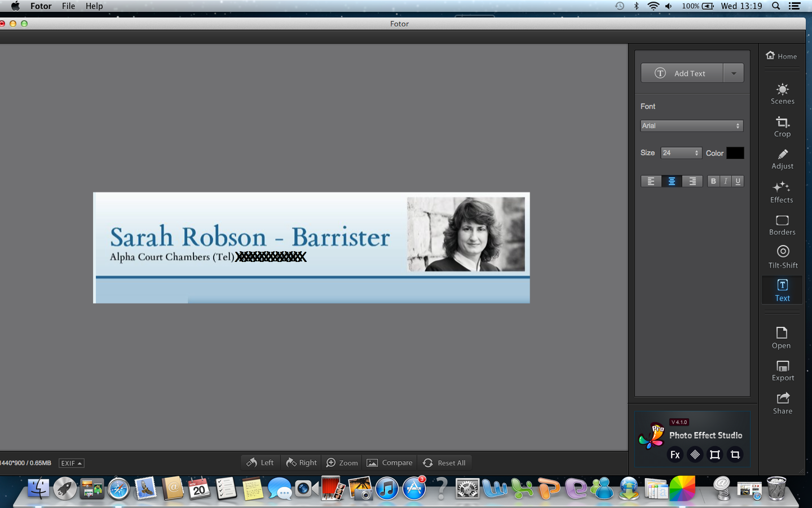
Task: Open the Arial font dropdown
Action: pyautogui.click(x=692, y=126)
